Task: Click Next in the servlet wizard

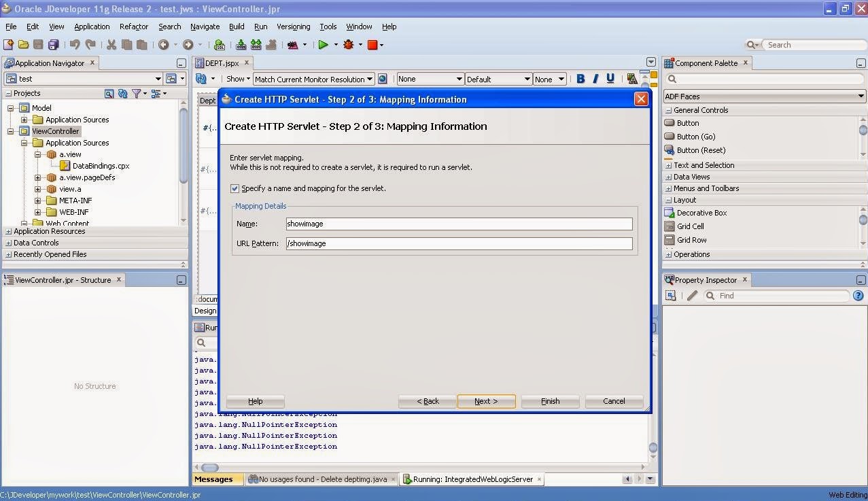Action: click(485, 401)
